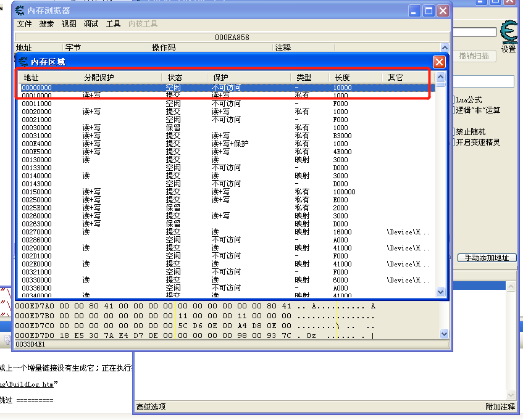
Task: Click the 000ED7C0 hex dump row address
Action: point(35,326)
